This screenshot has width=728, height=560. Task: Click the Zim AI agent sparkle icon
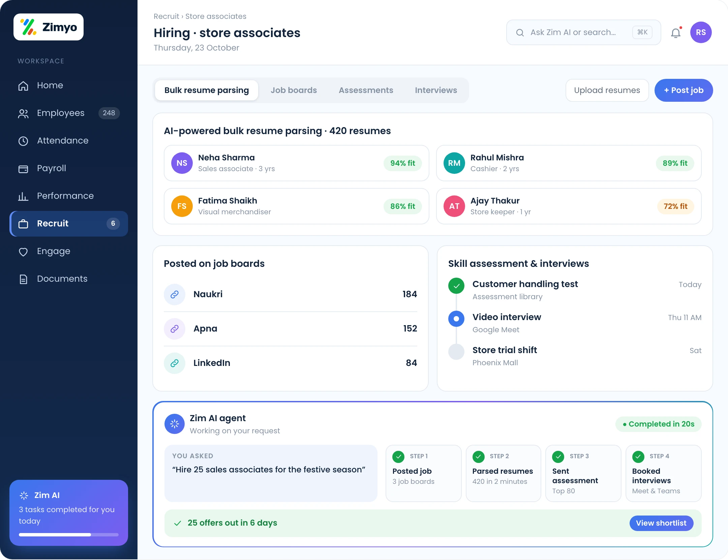[x=175, y=424]
